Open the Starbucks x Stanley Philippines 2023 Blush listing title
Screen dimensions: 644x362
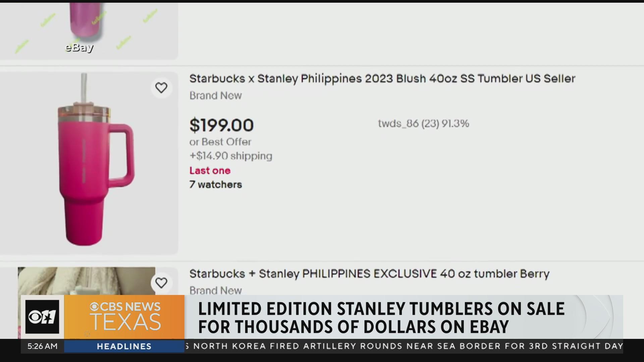[382, 79]
